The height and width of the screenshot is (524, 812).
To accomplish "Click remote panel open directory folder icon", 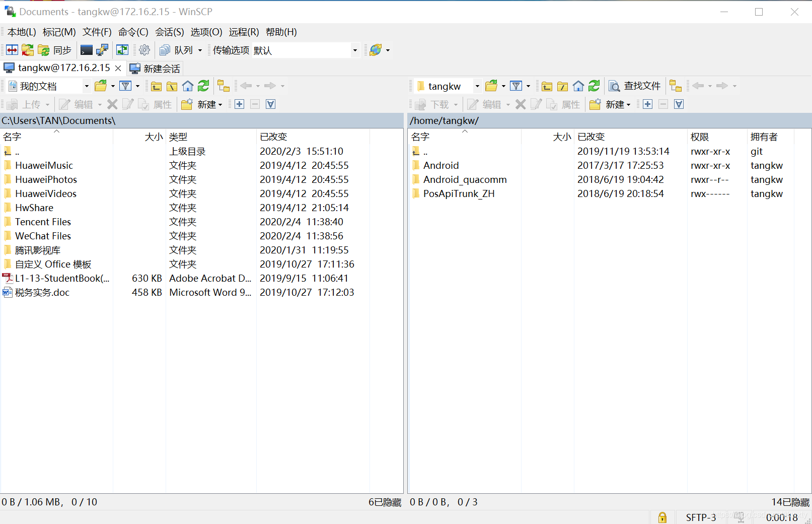I will pyautogui.click(x=491, y=86).
